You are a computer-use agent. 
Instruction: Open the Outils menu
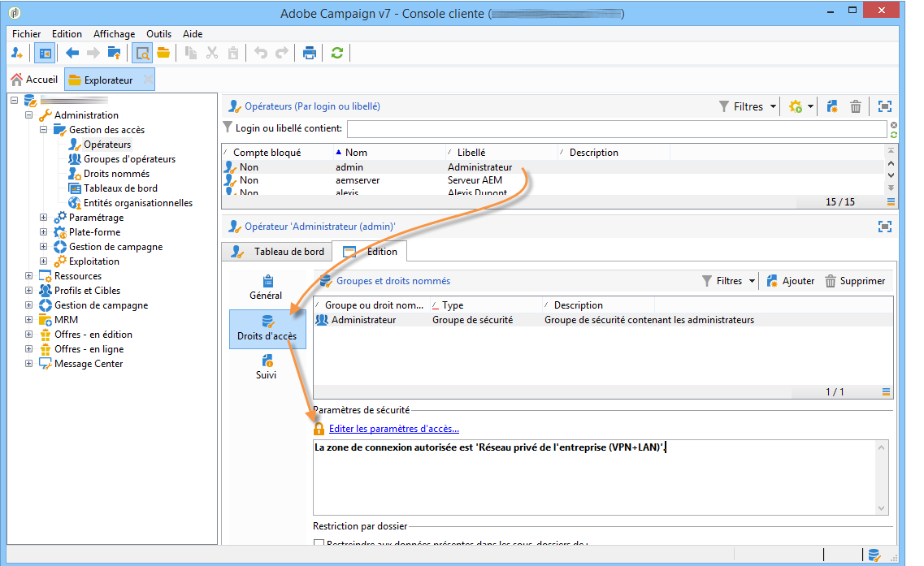coord(158,34)
